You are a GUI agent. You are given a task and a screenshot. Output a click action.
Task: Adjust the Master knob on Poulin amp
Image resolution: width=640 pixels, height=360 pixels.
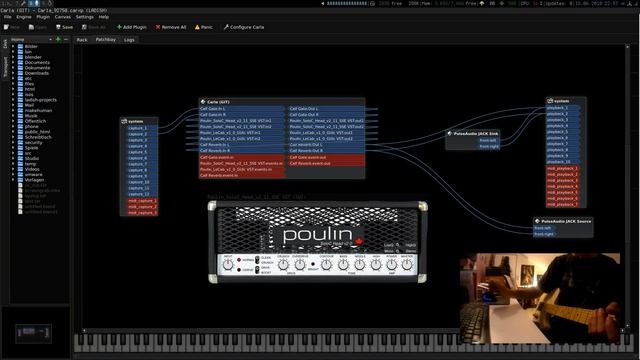click(x=407, y=265)
